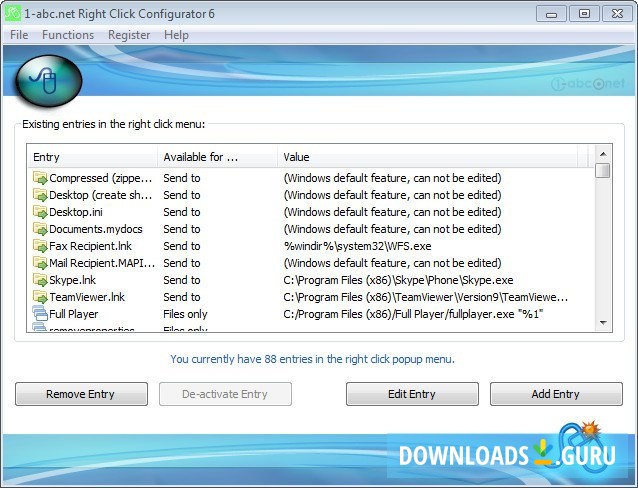The width and height of the screenshot is (638, 488).
Task: Click the scroll up arrow of entries list
Action: point(603,154)
